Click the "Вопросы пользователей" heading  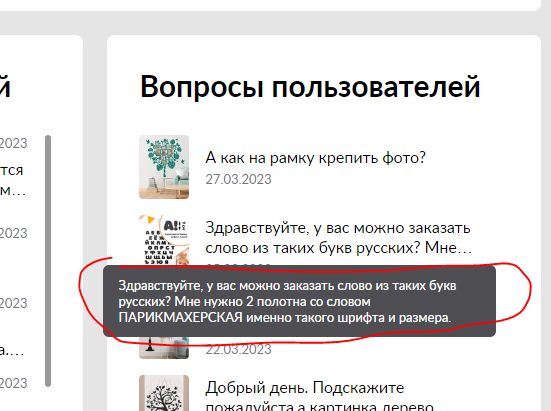tap(310, 87)
